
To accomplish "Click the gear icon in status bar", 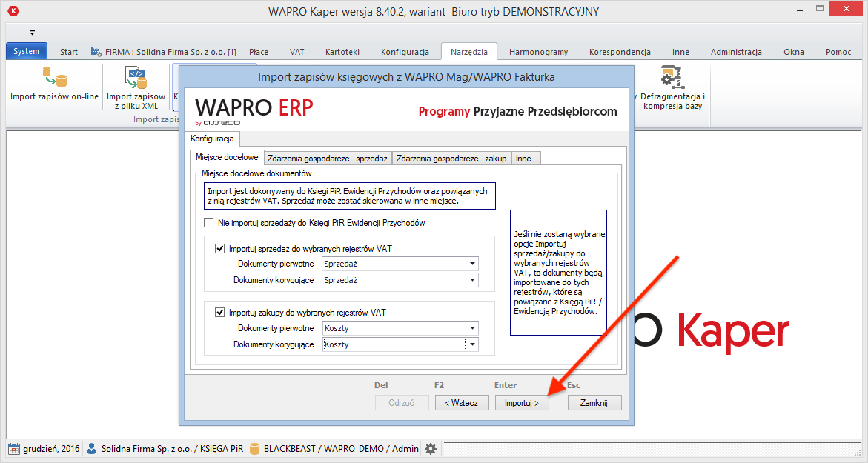I will [x=430, y=449].
